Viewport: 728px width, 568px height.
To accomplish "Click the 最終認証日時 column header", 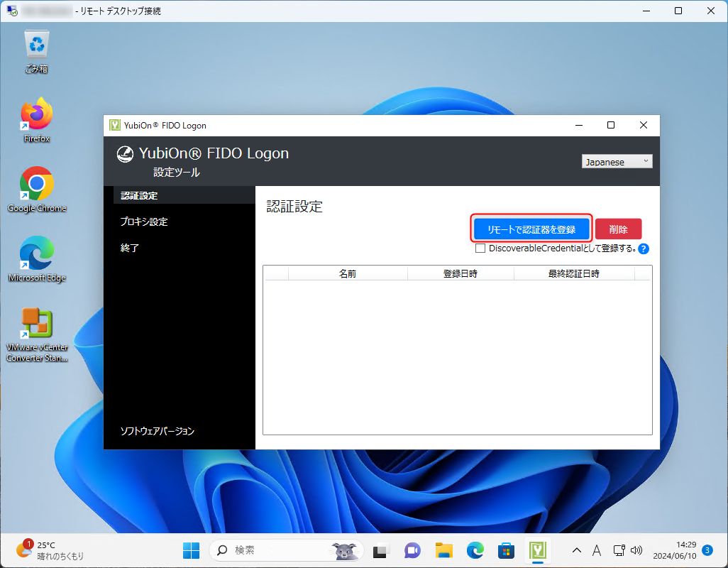I will coord(574,273).
